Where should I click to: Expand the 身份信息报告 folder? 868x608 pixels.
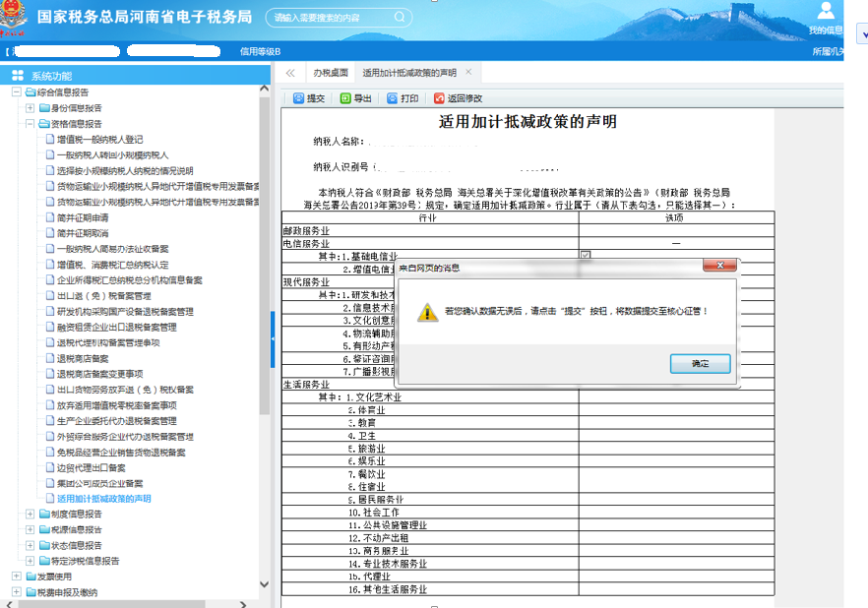(x=30, y=108)
